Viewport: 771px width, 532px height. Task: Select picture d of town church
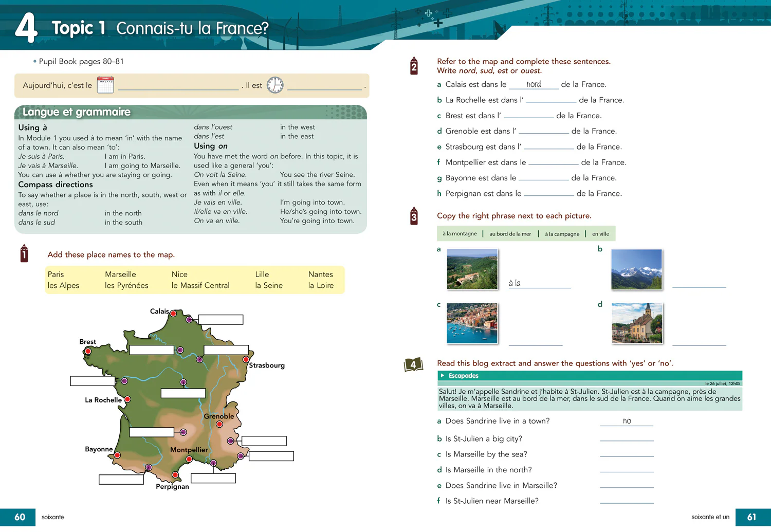click(637, 323)
